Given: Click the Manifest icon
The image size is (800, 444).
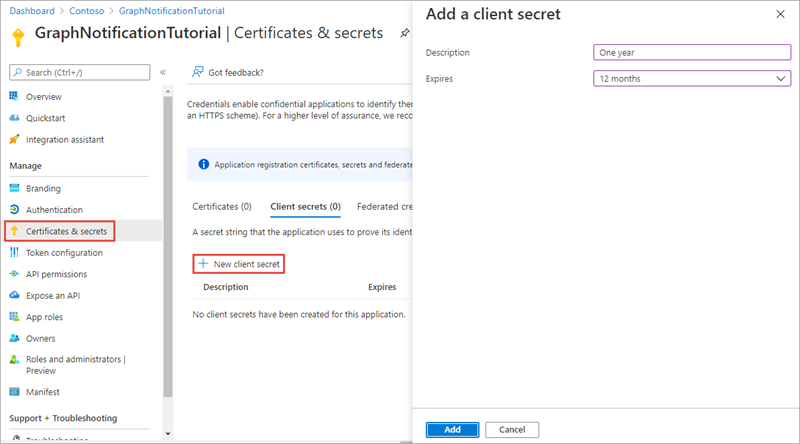Looking at the screenshot, I should tap(14, 391).
